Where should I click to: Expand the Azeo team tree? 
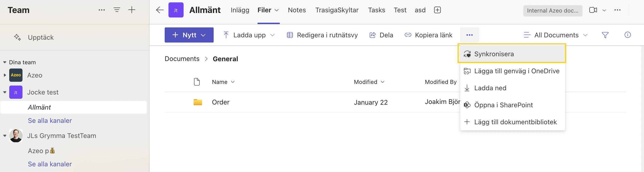point(5,75)
